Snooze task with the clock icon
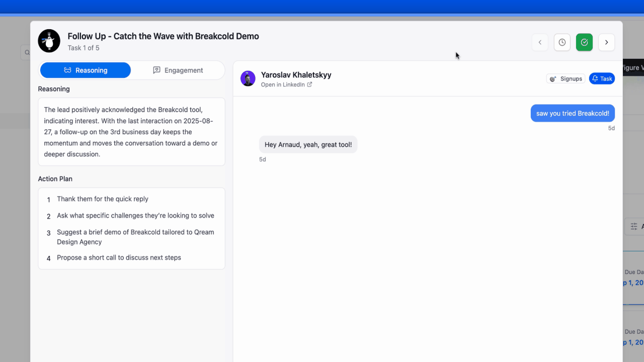Image resolution: width=644 pixels, height=362 pixels. [562, 42]
